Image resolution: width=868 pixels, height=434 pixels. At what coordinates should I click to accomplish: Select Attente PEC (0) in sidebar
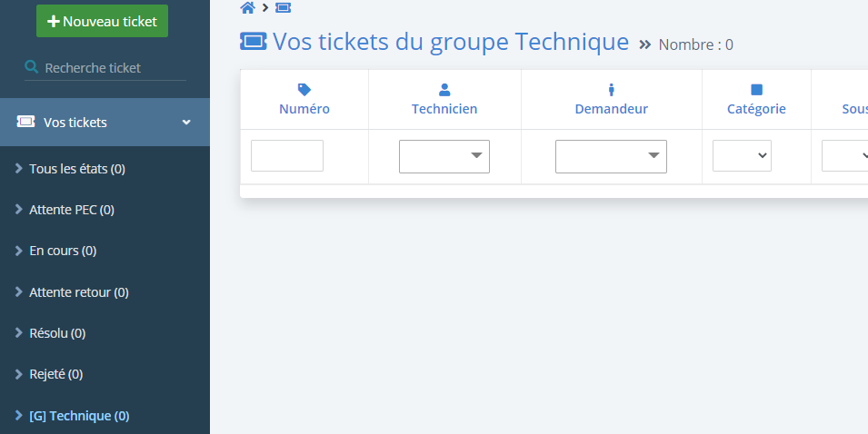pos(72,210)
